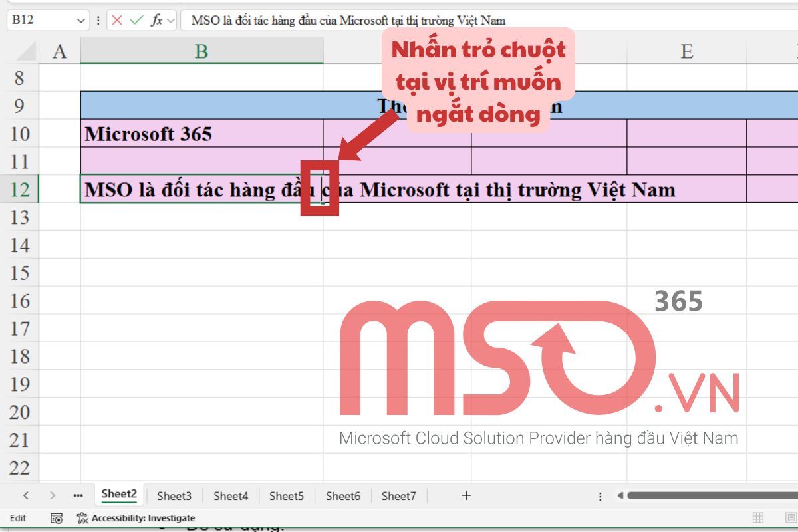Switch to Normal view icon in the status bar
This screenshot has height=532, width=798.
pyautogui.click(x=757, y=518)
